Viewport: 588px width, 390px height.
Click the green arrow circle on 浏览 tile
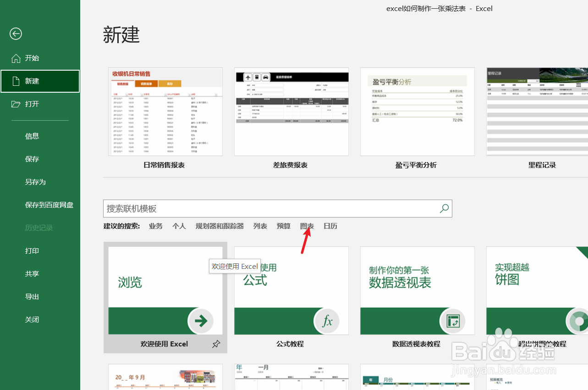[201, 321]
